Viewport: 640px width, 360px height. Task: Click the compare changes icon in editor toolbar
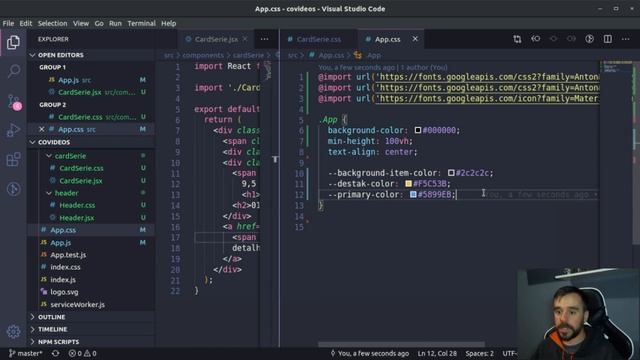pos(517,39)
